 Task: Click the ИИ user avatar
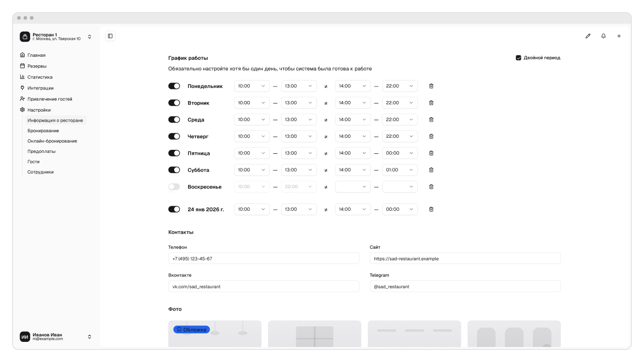pos(25,337)
